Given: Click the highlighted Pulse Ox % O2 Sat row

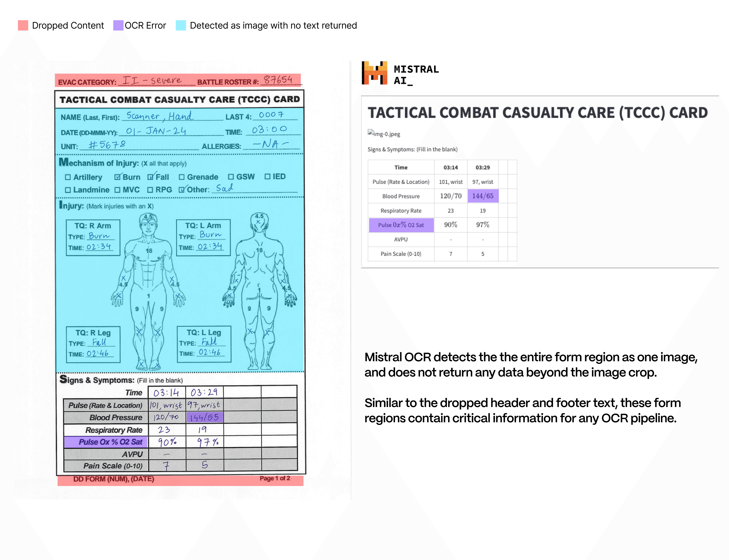Looking at the screenshot, I should coord(106,442).
